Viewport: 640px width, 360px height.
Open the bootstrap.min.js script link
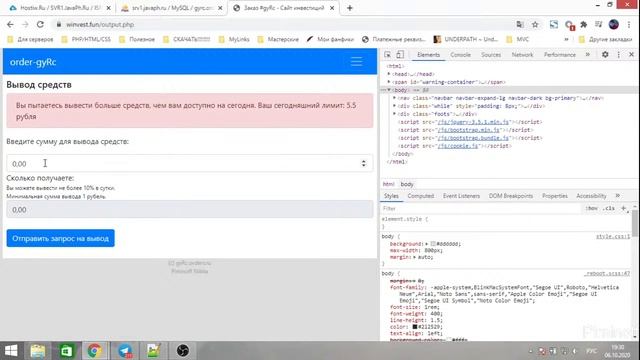click(x=469, y=130)
